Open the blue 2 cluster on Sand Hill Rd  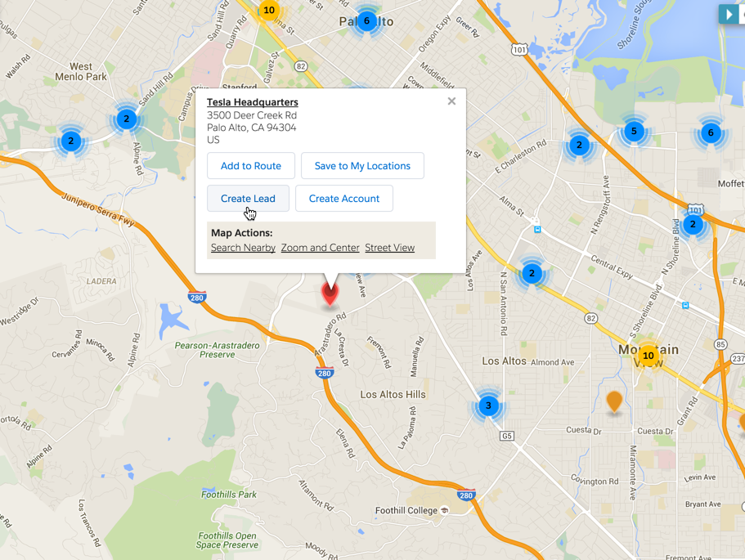[127, 119]
